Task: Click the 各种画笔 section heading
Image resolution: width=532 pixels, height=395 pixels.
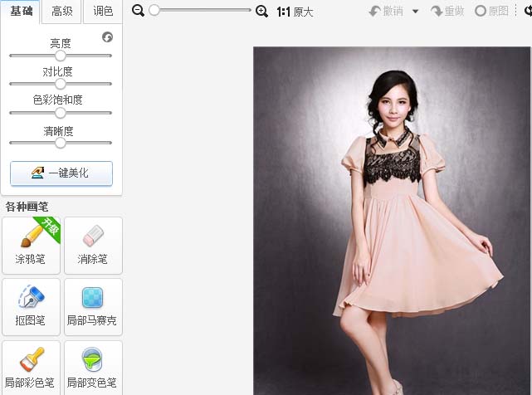Action: pos(27,207)
